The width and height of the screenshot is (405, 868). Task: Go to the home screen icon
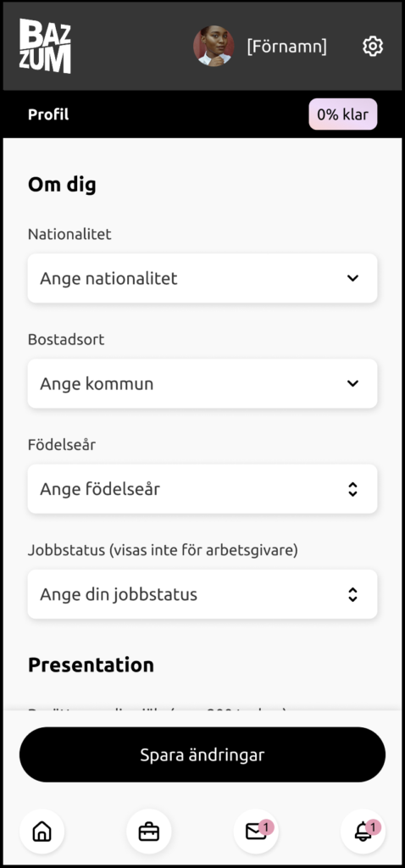[42, 832]
